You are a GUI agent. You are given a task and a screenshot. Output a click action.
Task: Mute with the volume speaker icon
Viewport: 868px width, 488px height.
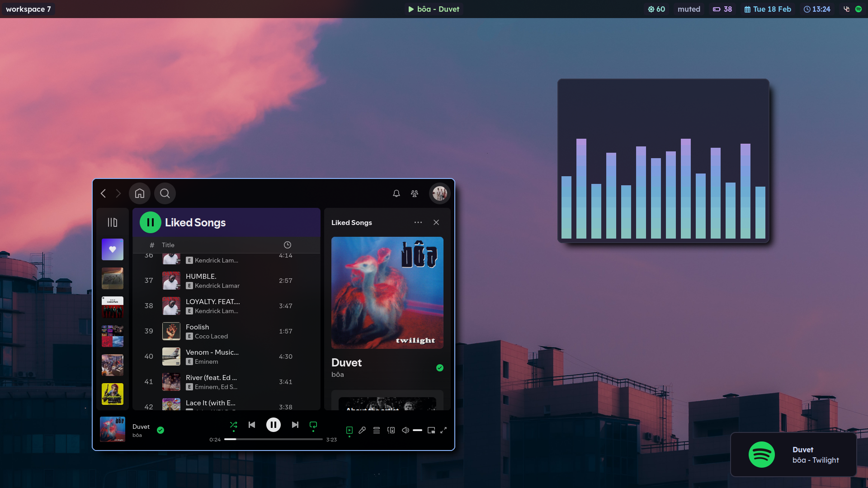pos(406,430)
